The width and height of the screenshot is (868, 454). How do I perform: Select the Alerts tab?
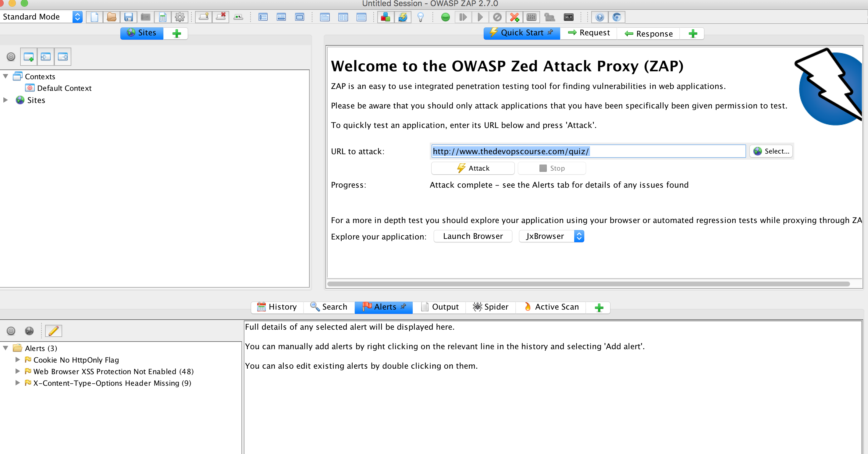pyautogui.click(x=383, y=307)
